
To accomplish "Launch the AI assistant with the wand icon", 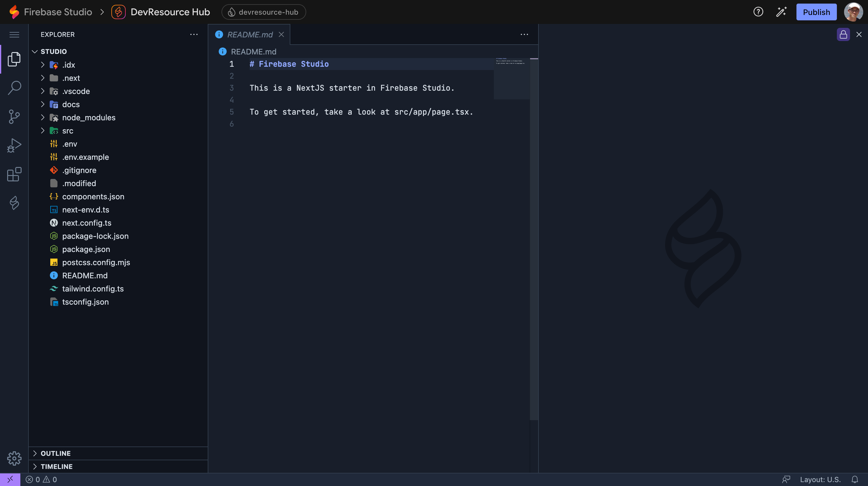I will [x=781, y=12].
